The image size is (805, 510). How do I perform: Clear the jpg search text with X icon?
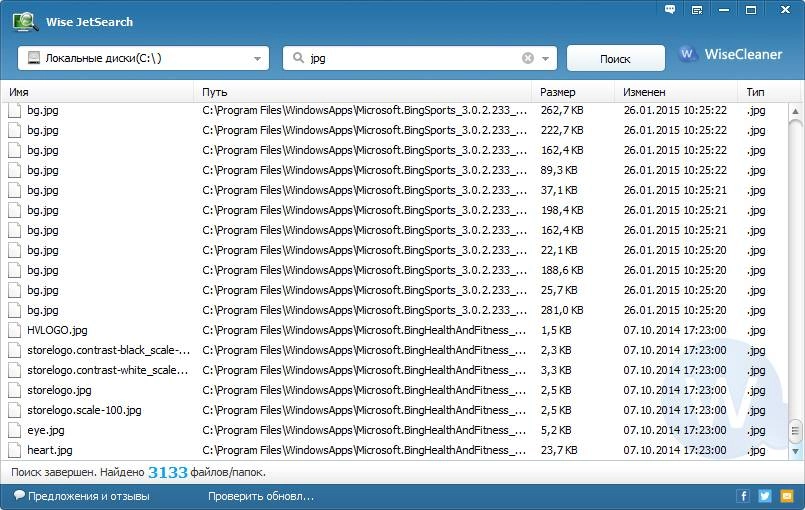tap(528, 58)
